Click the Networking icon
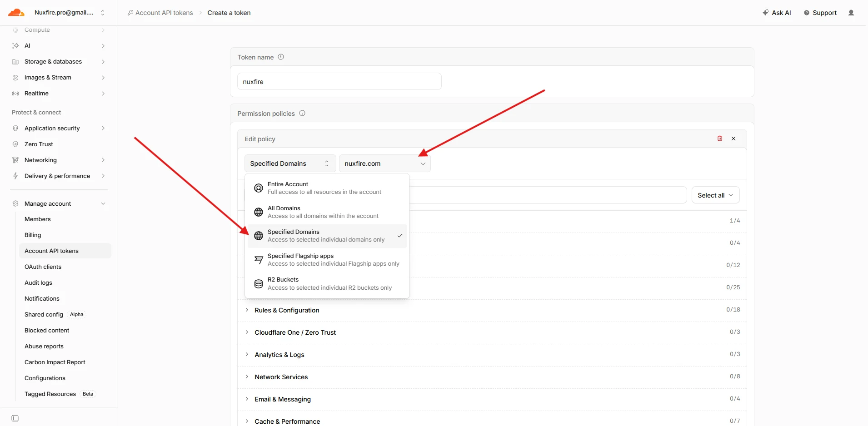 click(15, 160)
